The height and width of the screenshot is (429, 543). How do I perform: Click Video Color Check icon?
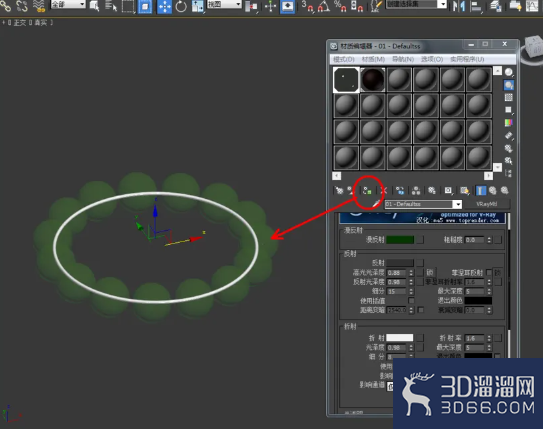[508, 122]
